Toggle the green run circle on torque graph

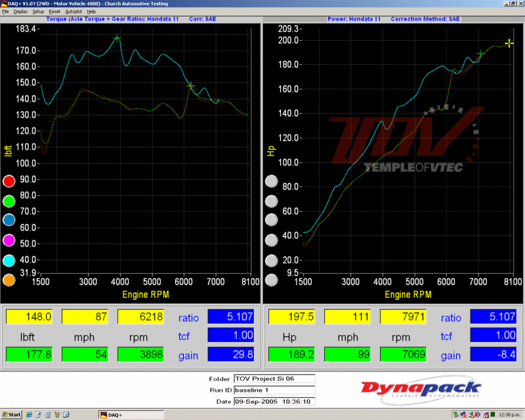[9, 201]
